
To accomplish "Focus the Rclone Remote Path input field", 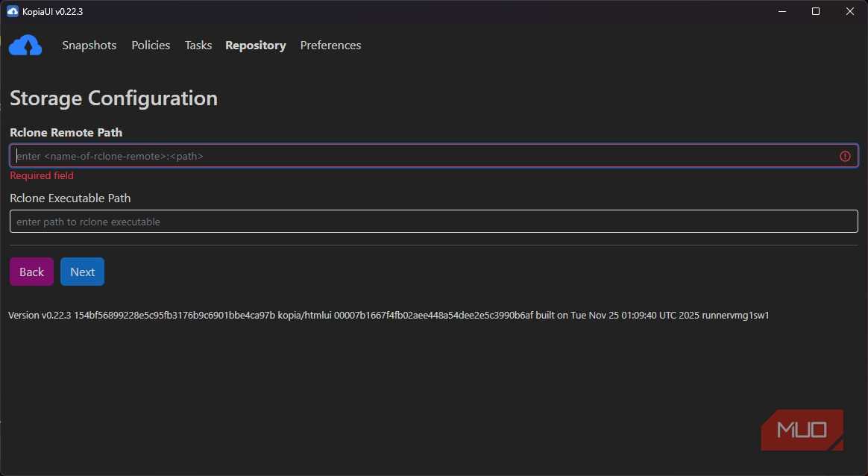I will (434, 156).
